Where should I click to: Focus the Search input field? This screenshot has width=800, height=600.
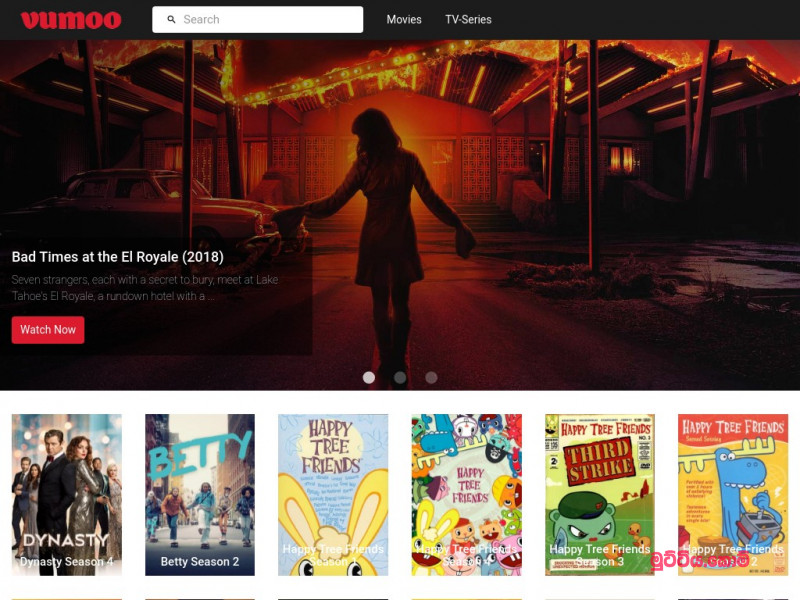(258, 19)
